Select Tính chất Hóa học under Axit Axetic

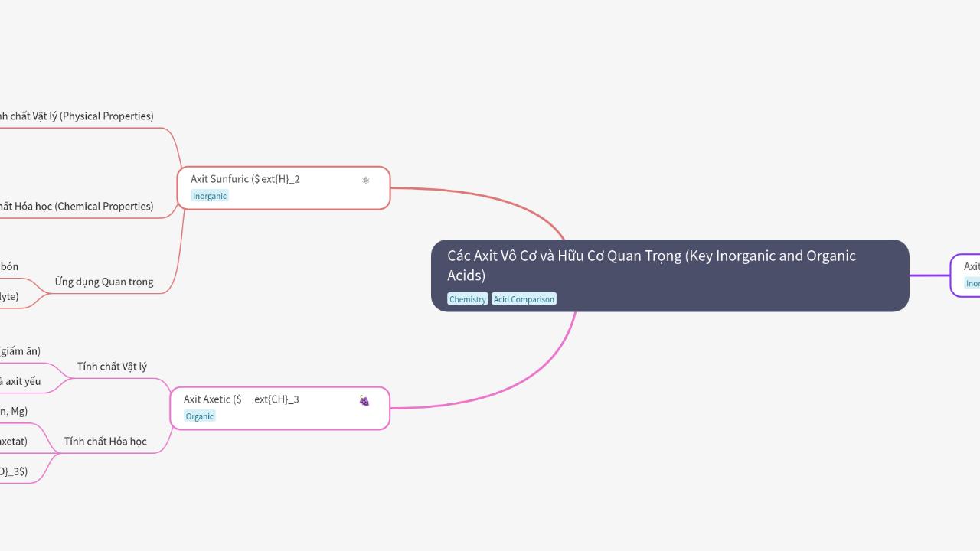tap(106, 442)
